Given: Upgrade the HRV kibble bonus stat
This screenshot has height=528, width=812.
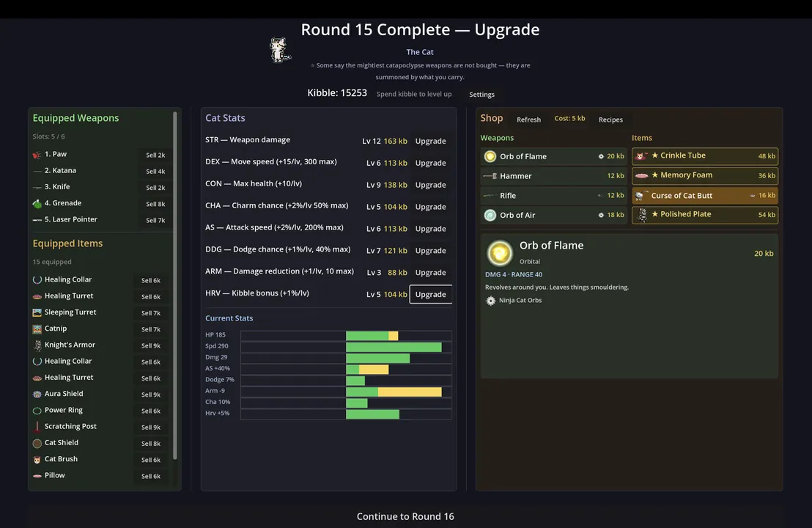Looking at the screenshot, I should click(430, 294).
